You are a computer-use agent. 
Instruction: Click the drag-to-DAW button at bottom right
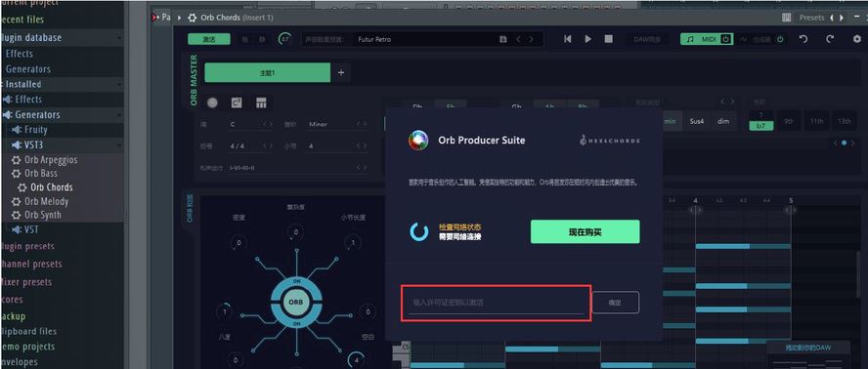(807, 348)
